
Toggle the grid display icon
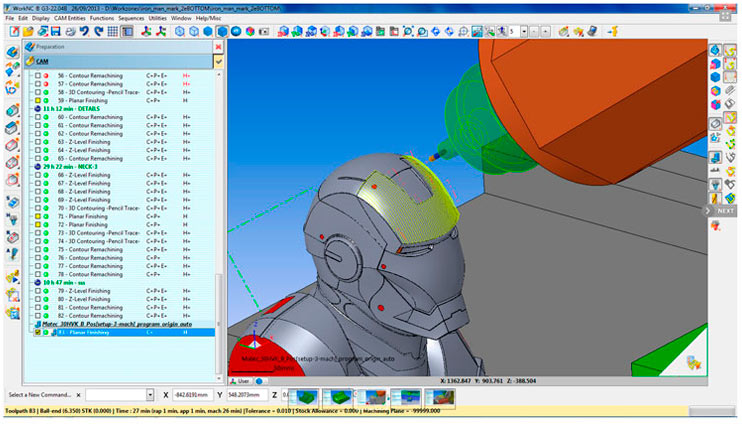tap(113, 31)
